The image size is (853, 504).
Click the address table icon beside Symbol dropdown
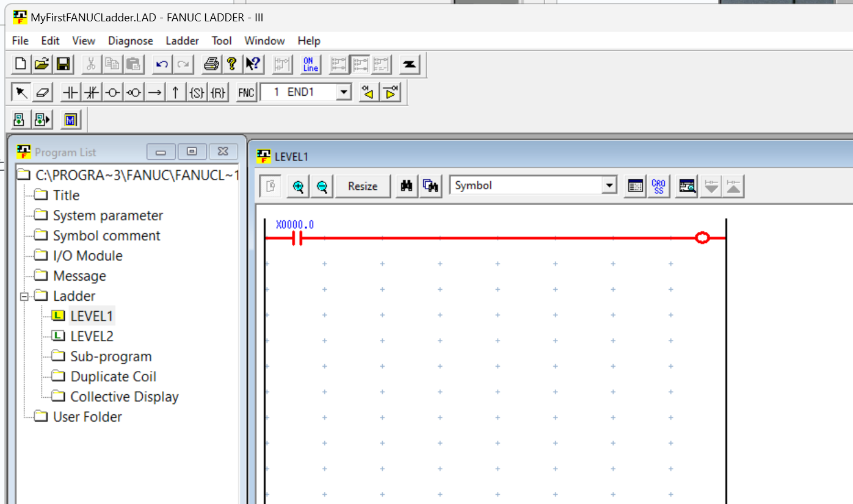tap(636, 187)
